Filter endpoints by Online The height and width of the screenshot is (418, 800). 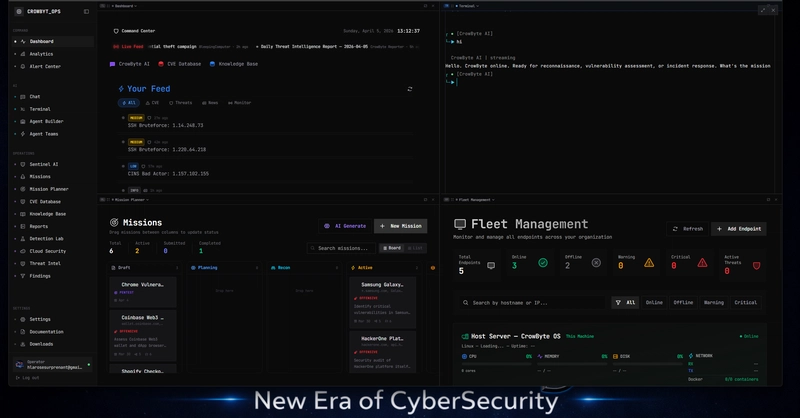(x=654, y=303)
